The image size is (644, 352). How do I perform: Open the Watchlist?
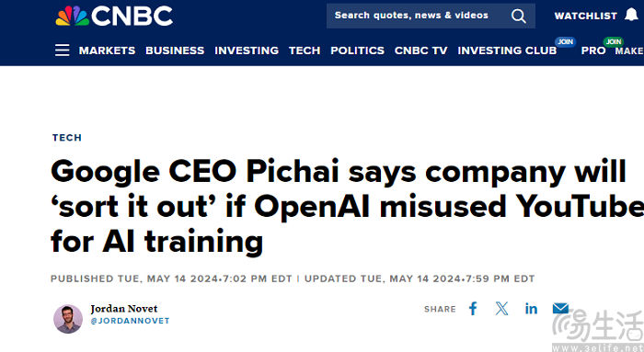coord(586,16)
